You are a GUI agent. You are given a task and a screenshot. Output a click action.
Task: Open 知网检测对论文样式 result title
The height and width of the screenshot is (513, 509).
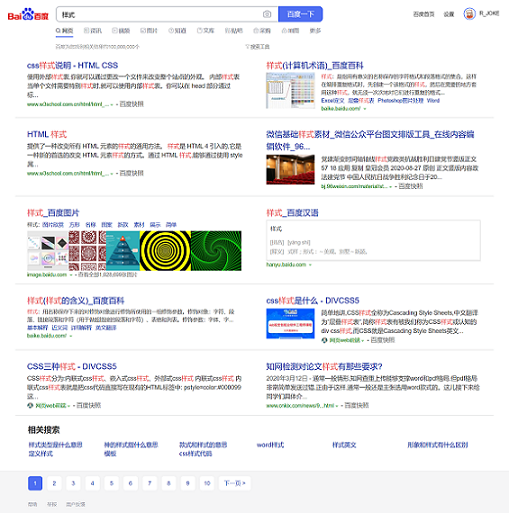[324, 367]
